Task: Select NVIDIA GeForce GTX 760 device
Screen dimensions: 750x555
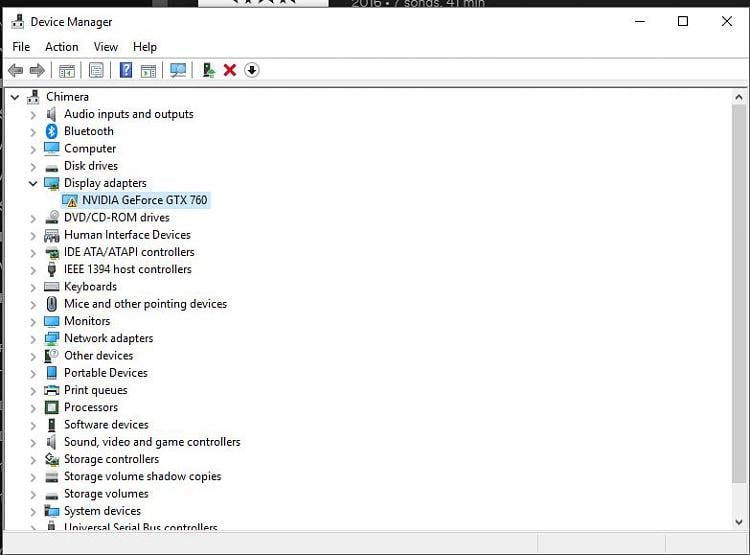Action: (x=144, y=200)
